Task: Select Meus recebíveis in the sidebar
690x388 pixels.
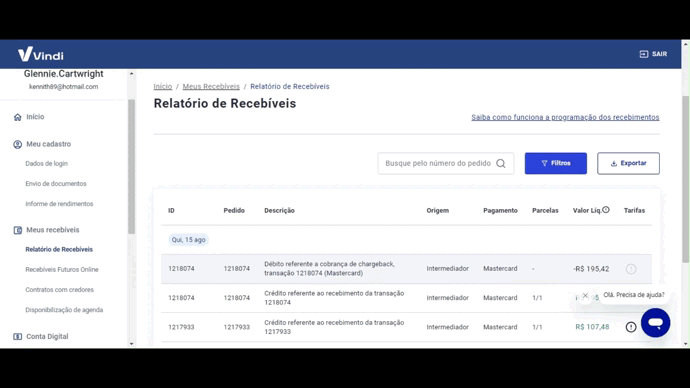Action: point(53,230)
